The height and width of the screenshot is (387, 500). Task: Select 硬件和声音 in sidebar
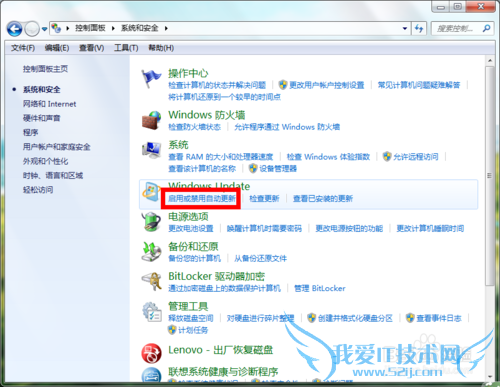tap(42, 118)
